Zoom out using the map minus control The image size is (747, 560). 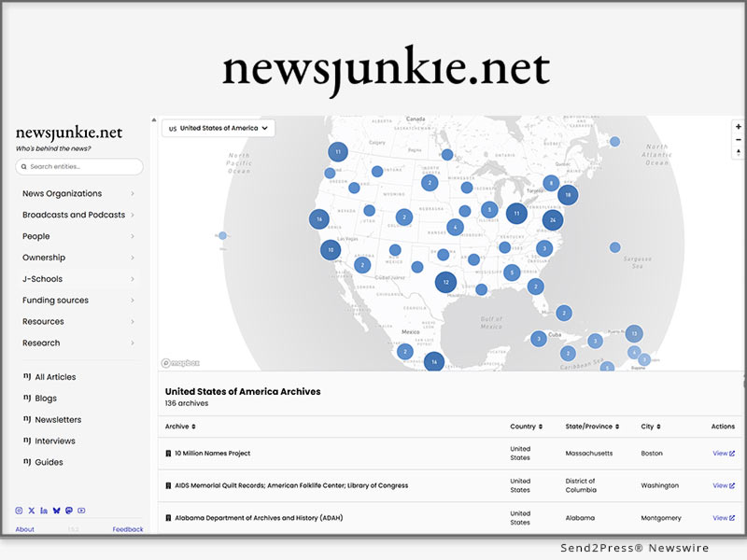pos(737,142)
